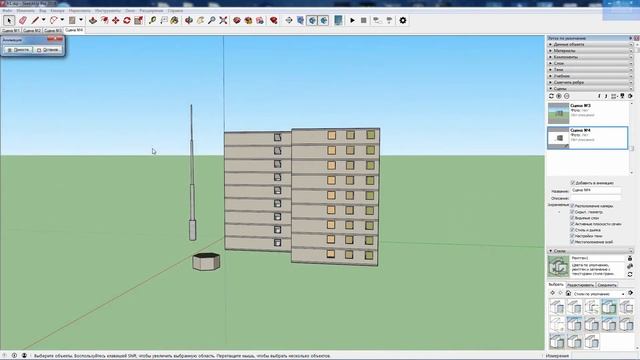Expand the 'Компоненты' panel
Image resolution: width=640 pixels, height=360 pixels.
coord(590,57)
